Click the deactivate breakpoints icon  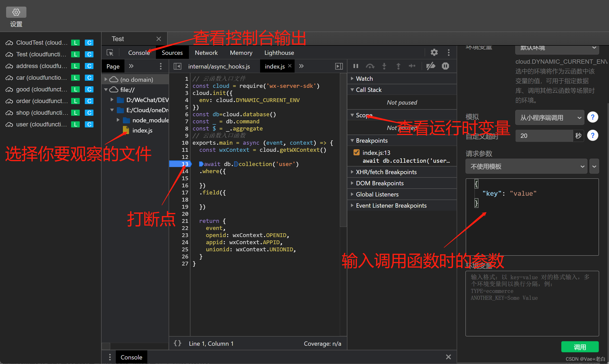point(431,66)
